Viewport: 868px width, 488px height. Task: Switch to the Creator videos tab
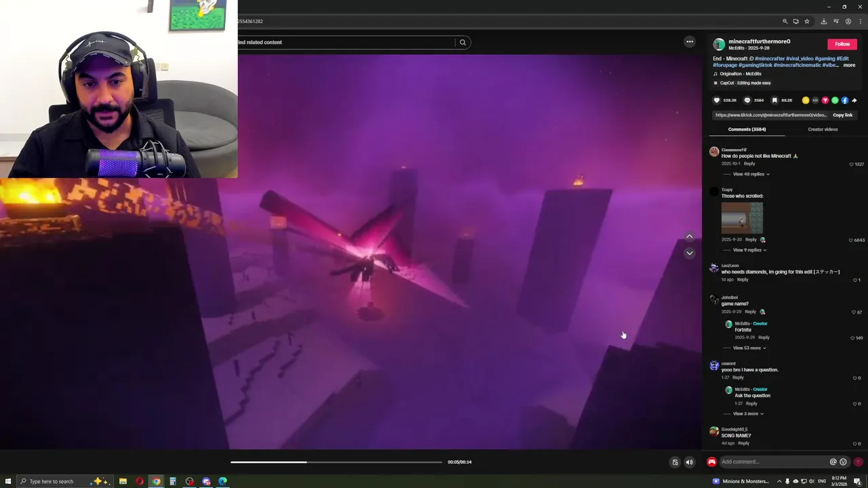click(x=823, y=129)
